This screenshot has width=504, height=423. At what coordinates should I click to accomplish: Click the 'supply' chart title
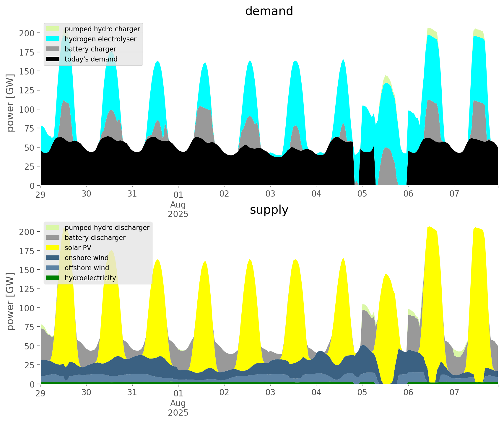click(269, 210)
